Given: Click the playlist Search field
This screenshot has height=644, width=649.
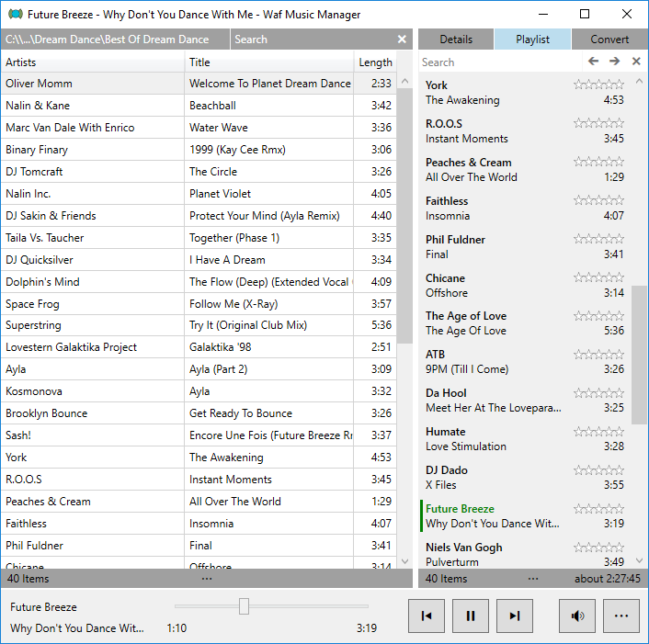Looking at the screenshot, I should coord(501,62).
